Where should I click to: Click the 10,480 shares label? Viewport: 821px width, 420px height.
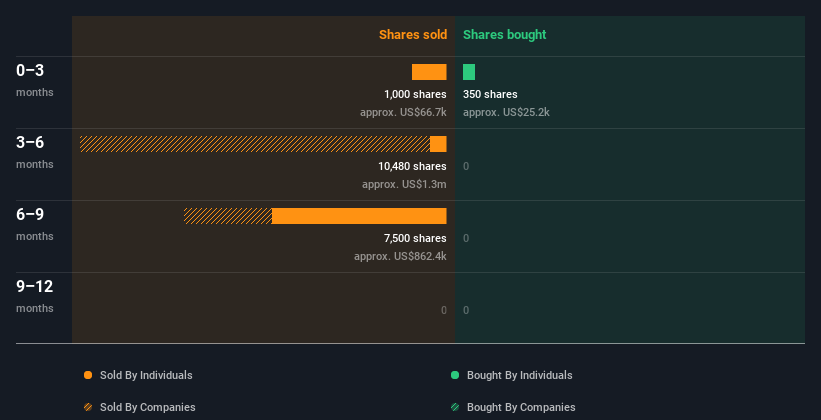pos(412,166)
